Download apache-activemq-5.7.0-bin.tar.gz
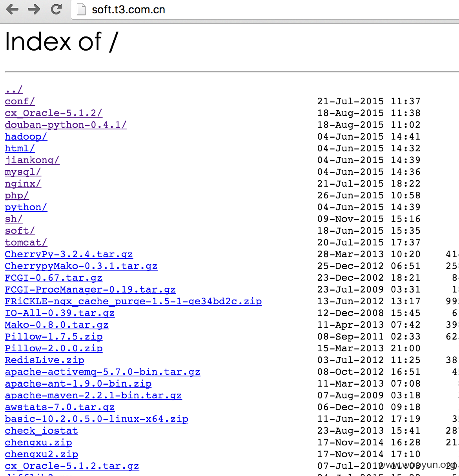Screen dimensions: 459x476 [102, 372]
